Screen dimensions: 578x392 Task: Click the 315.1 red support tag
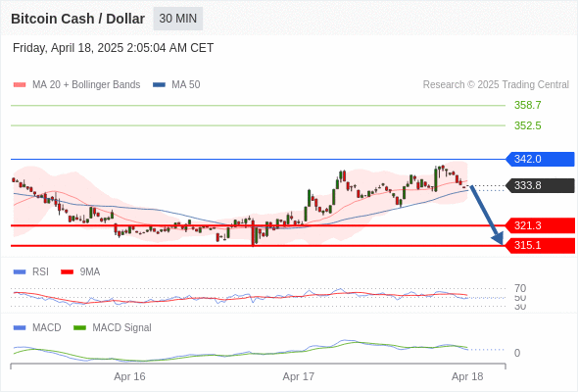click(x=540, y=246)
